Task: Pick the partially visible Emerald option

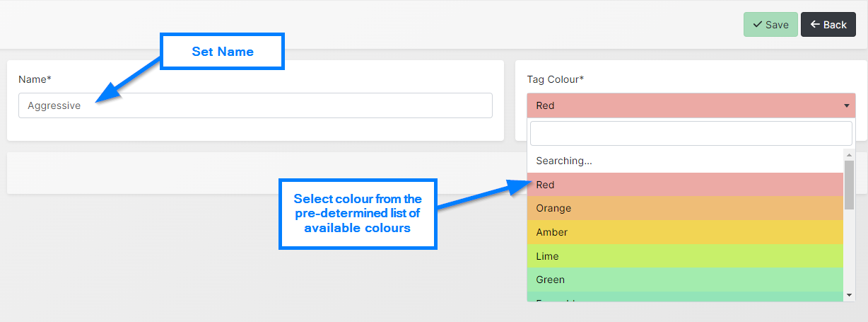Action: coord(684,298)
